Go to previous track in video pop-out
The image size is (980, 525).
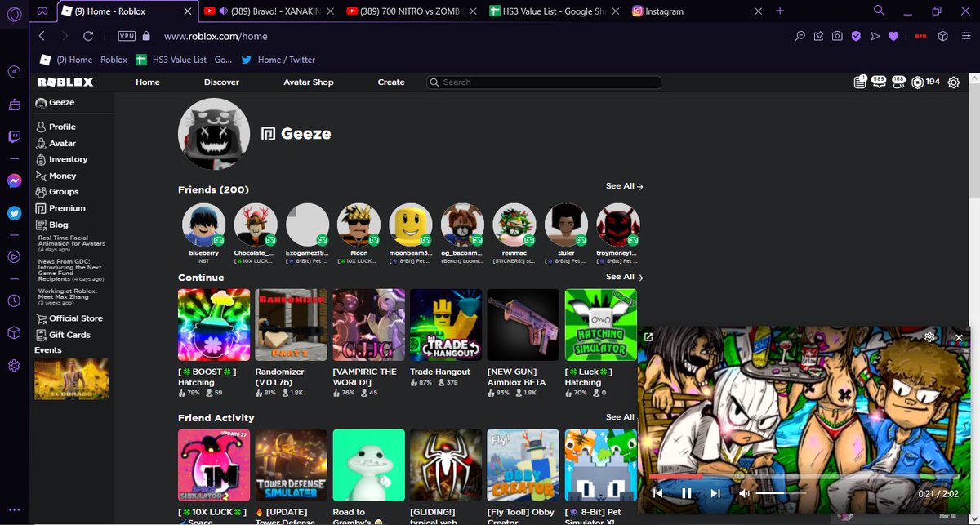(x=658, y=493)
